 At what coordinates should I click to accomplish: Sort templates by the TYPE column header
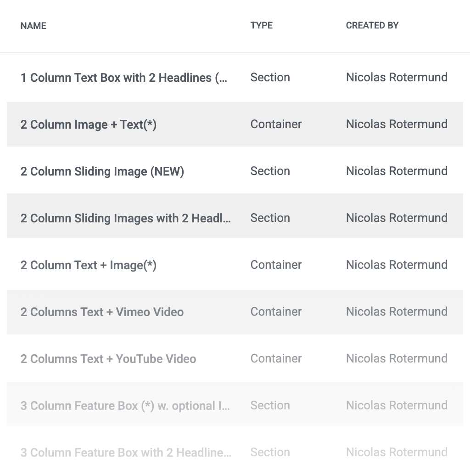tap(261, 25)
